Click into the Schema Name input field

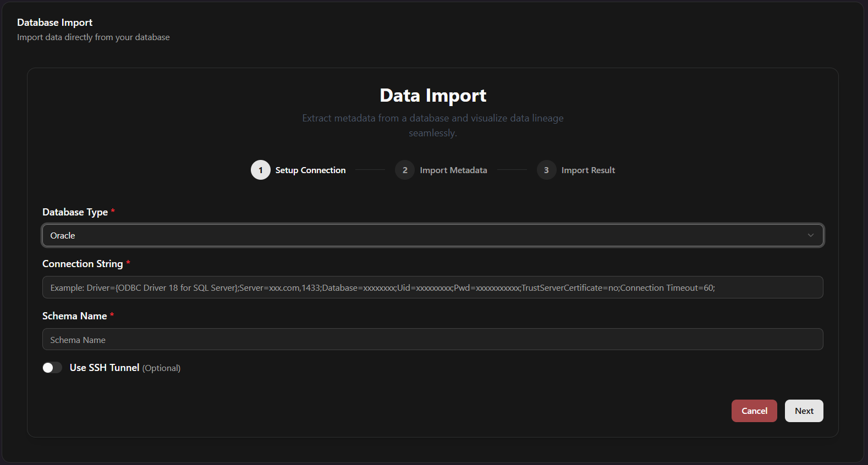(432, 340)
